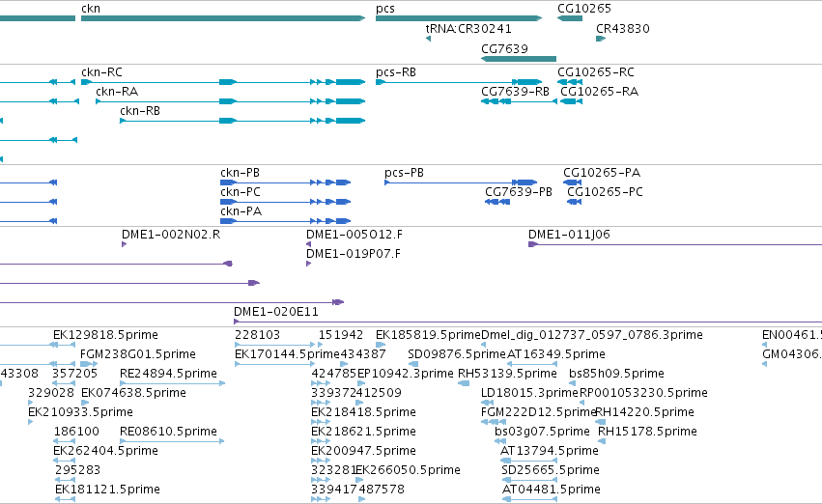Click the 151942 EST label
The image size is (822, 504).
coord(341,334)
